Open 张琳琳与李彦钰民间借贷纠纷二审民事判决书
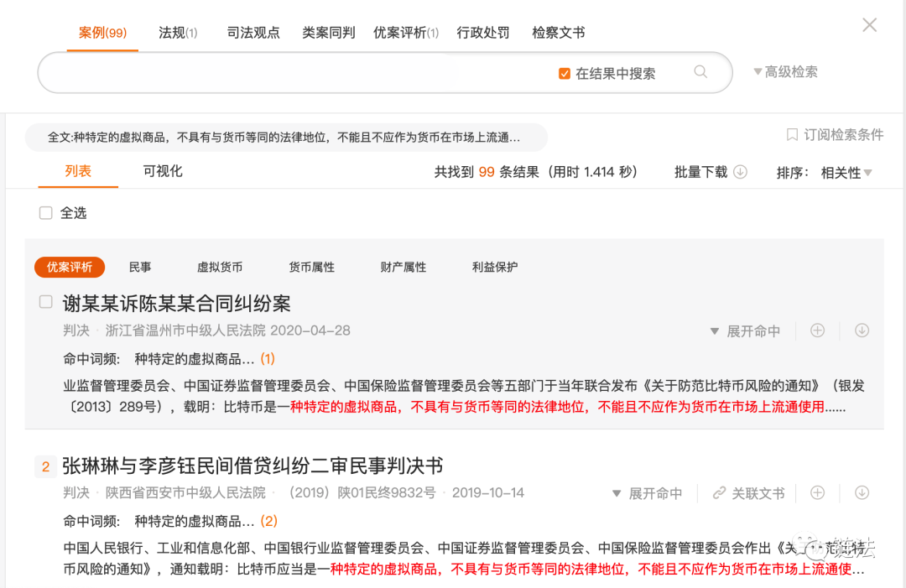The height and width of the screenshot is (588, 906). 253,465
